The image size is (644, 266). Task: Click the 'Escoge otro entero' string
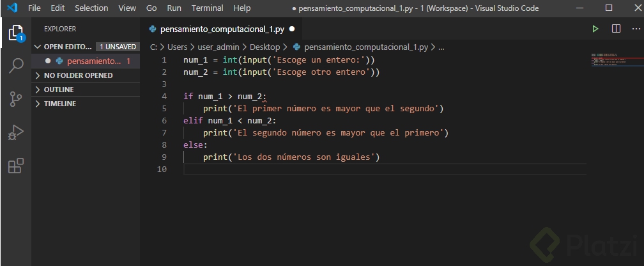[x=321, y=72]
